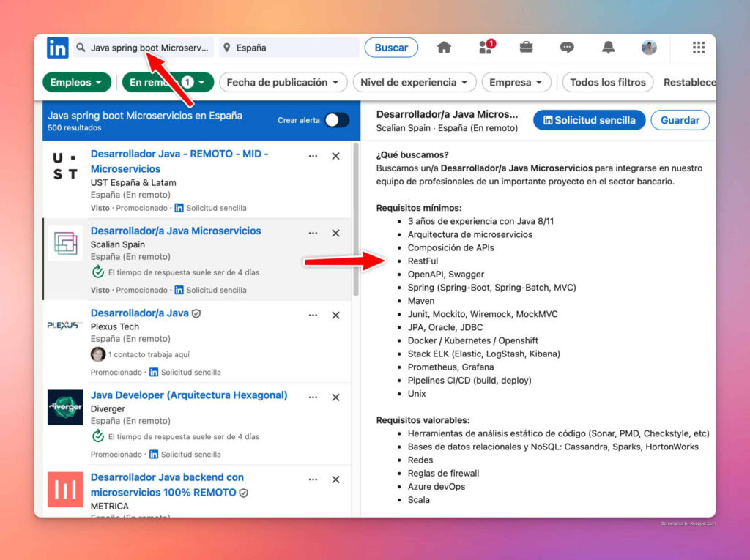Screen dimensions: 750x560
Task: Dismiss the Diverger Java Developer job
Action: pos(335,397)
